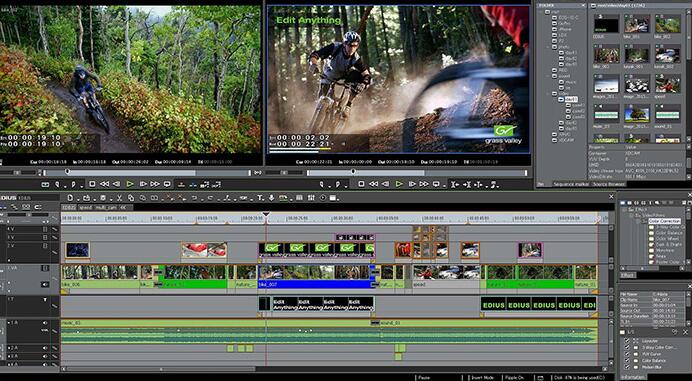Mute the 2 A audio track speaker
The width and height of the screenshot is (692, 381).
(45, 348)
